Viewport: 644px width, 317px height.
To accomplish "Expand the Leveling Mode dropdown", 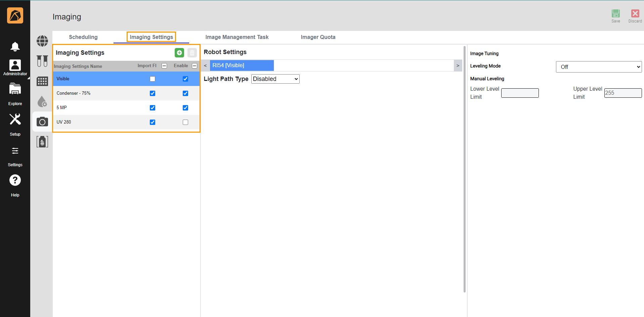I will pos(599,67).
